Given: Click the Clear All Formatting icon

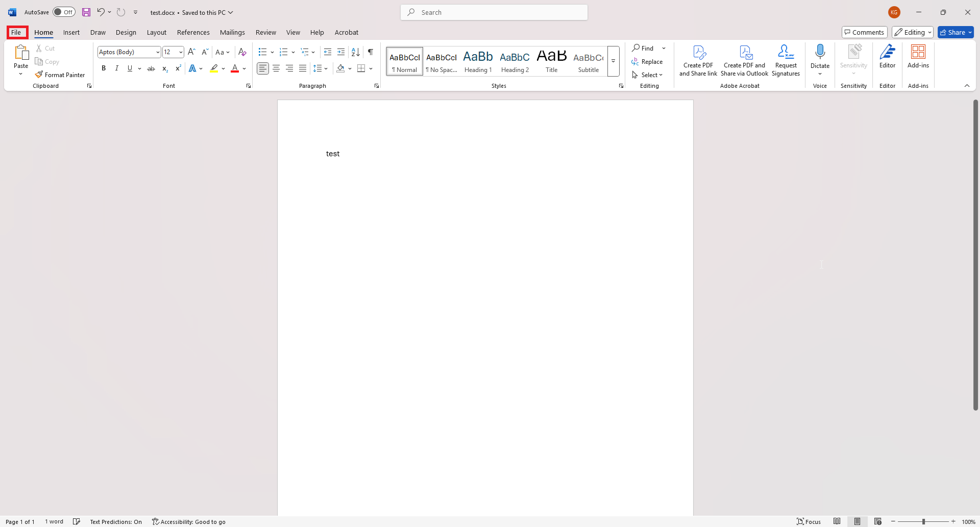Looking at the screenshot, I should (x=242, y=52).
